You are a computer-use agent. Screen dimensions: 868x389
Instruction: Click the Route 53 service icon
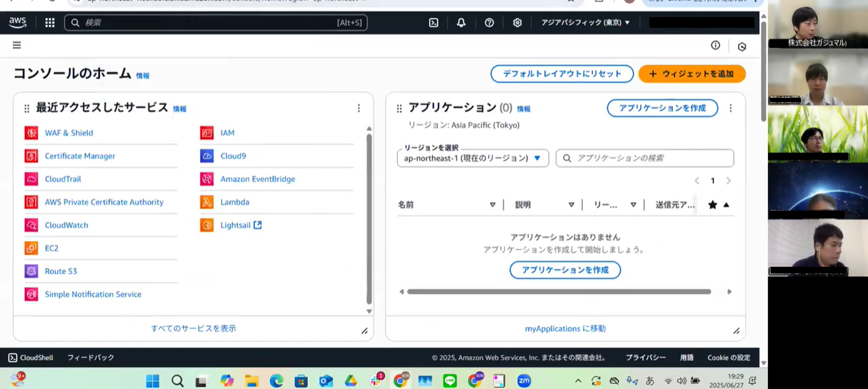31,271
